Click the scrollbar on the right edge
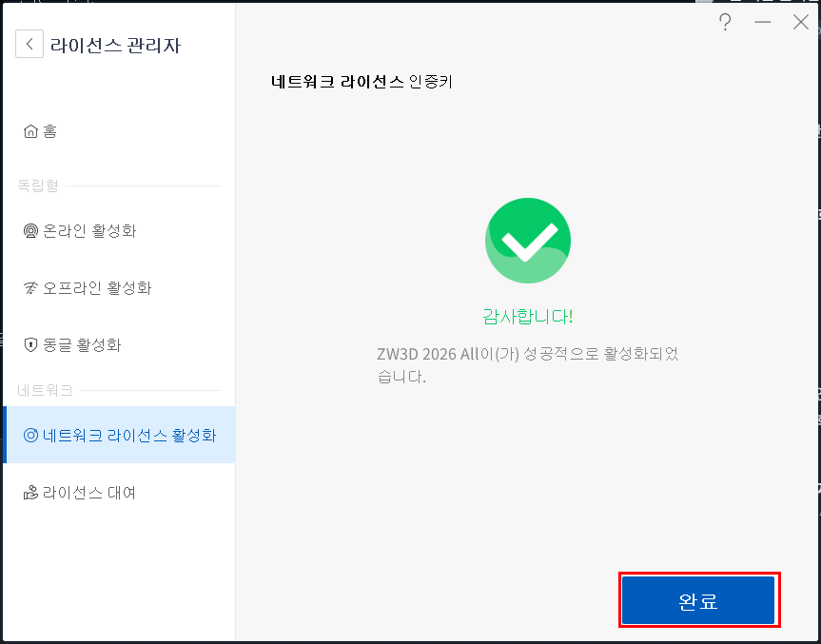 point(816,323)
